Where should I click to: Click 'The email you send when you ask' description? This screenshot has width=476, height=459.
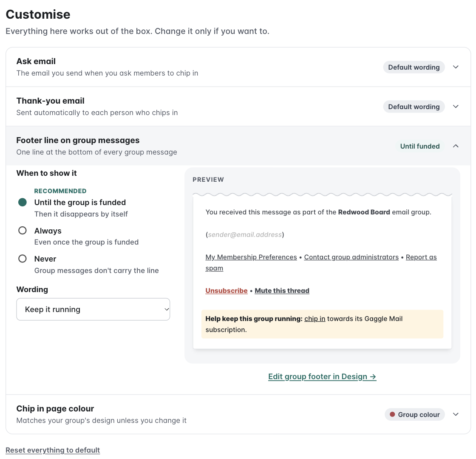tap(107, 73)
